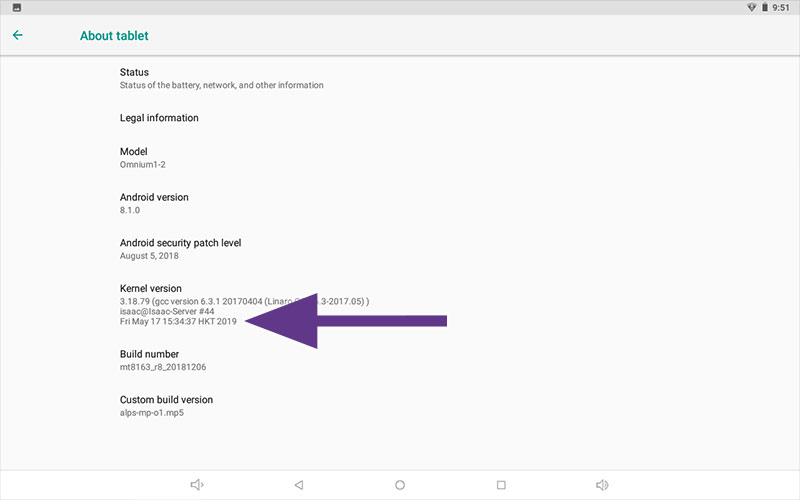
Task: Go back using the header arrow
Action: click(x=18, y=35)
